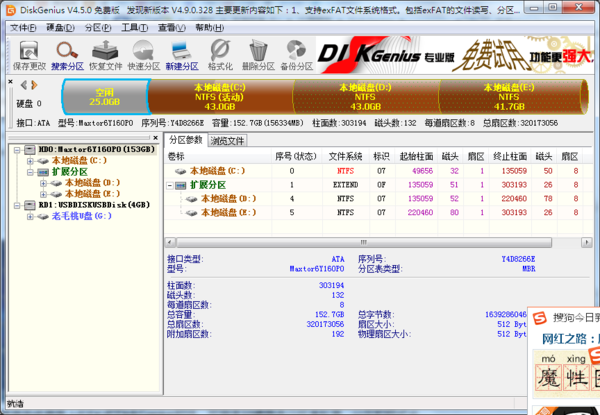Select RD1:USBDISKUSBDisk in tree
The image size is (600, 415).
[x=94, y=205]
